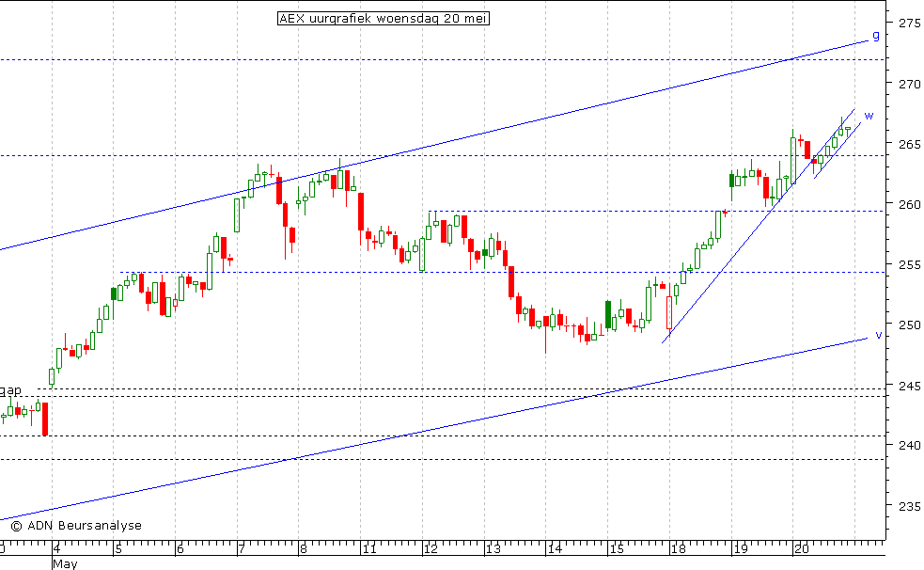
Task: Click date label 18 on the time axis
Action: coord(679,548)
